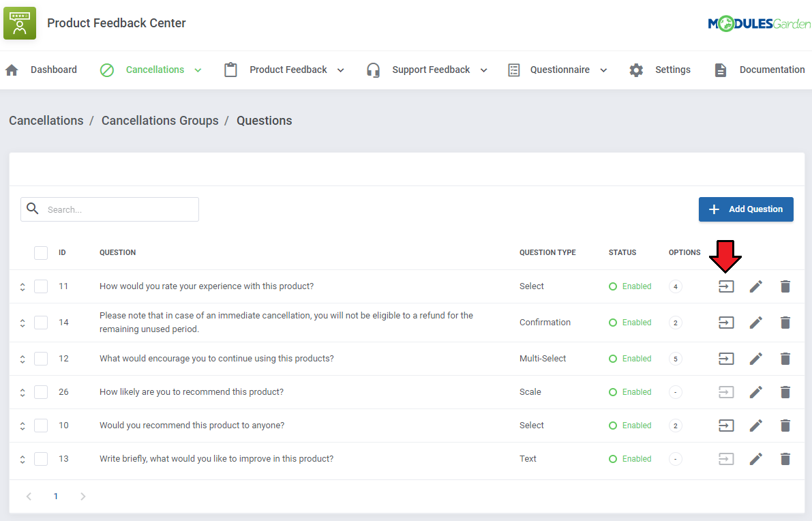The height and width of the screenshot is (521, 812).
Task: Click reorder handle for question 13
Action: click(22, 459)
